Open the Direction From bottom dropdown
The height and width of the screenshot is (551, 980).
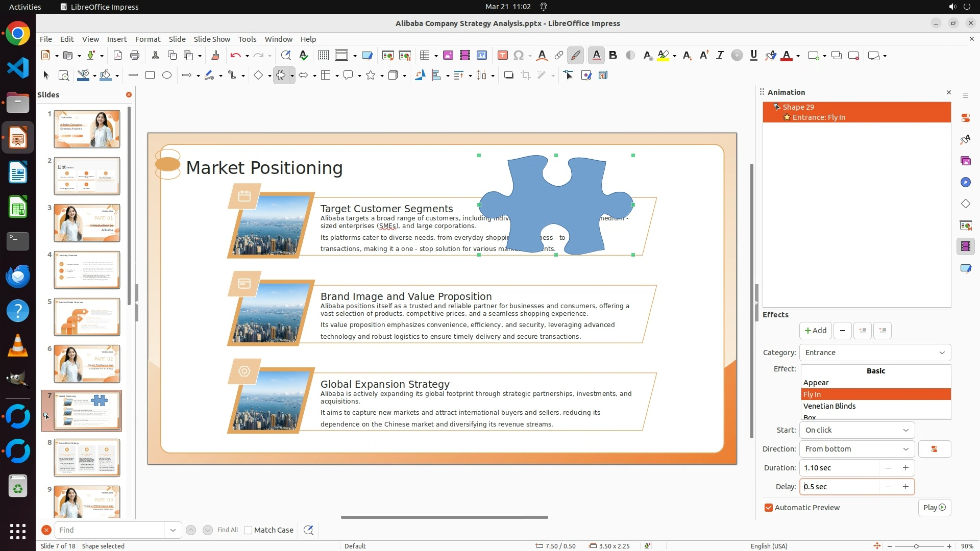[856, 449]
